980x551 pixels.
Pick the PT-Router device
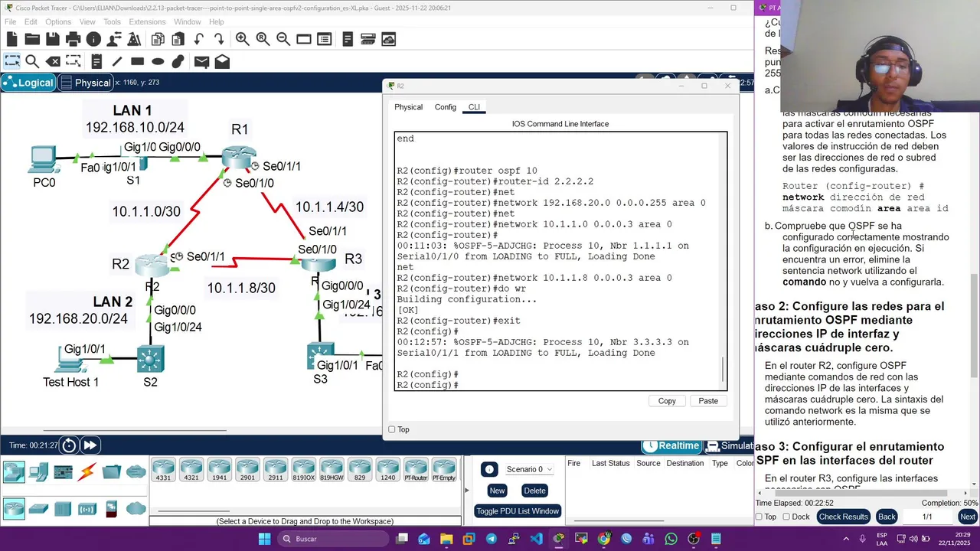click(x=416, y=470)
